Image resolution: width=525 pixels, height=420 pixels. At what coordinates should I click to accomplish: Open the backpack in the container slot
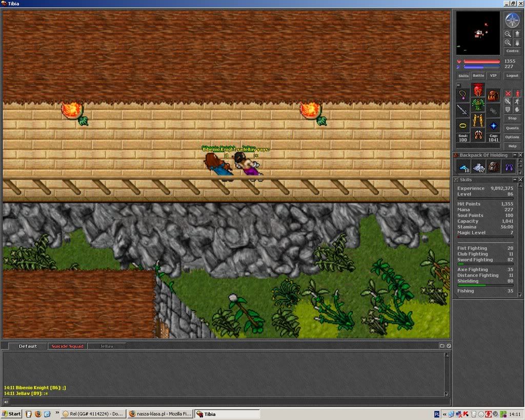point(493,95)
